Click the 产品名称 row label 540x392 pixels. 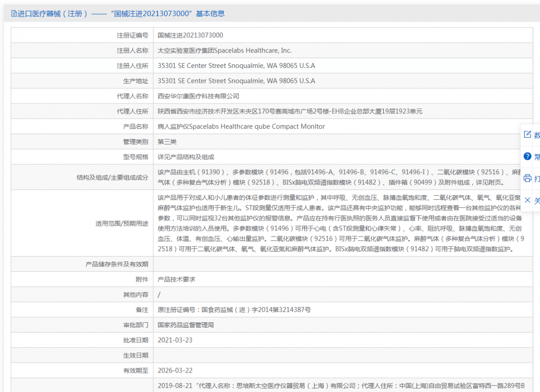tap(135, 126)
